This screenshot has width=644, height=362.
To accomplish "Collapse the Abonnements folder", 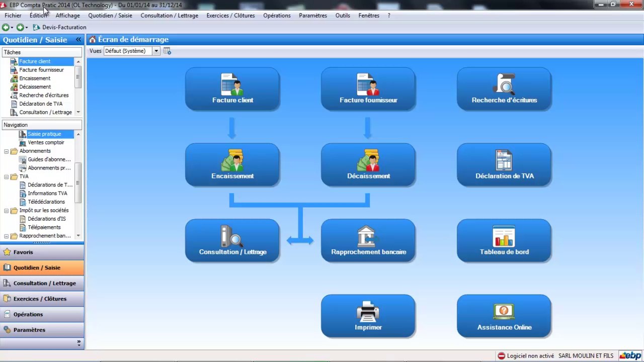I will click(6, 151).
